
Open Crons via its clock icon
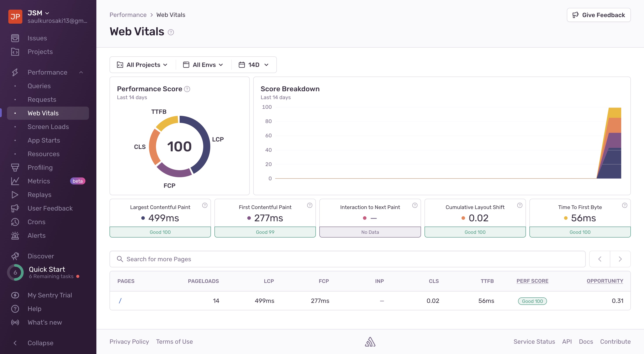pyautogui.click(x=15, y=222)
